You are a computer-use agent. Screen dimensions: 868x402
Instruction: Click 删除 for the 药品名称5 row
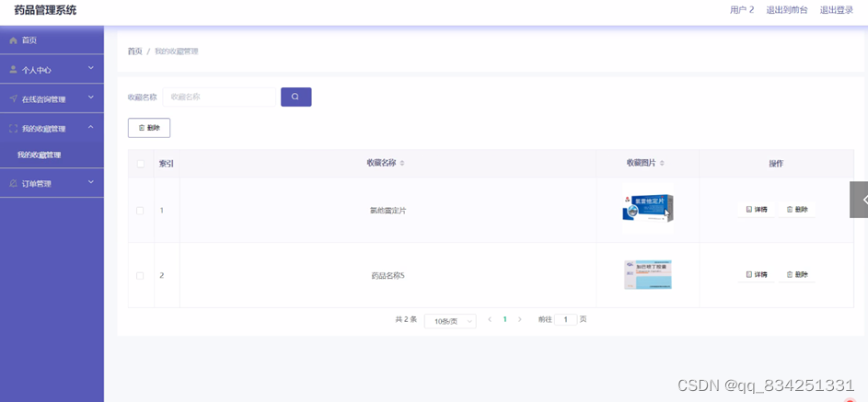point(796,275)
